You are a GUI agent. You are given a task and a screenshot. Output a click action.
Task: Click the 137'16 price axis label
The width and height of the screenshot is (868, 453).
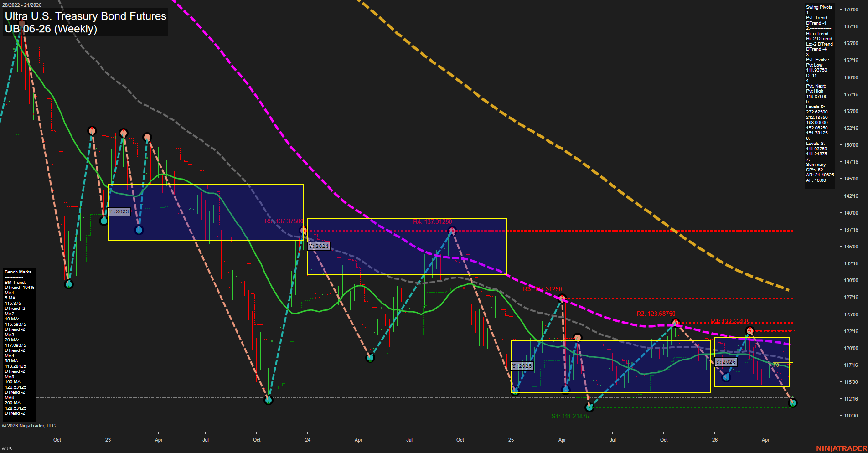click(851, 230)
